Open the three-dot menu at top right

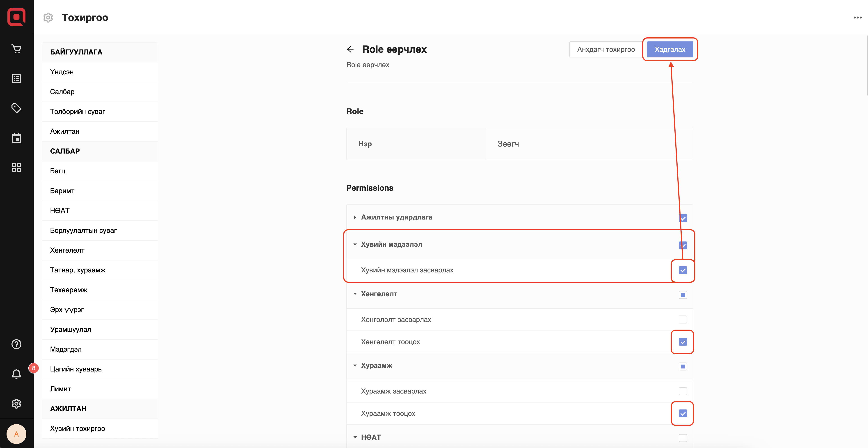(857, 18)
